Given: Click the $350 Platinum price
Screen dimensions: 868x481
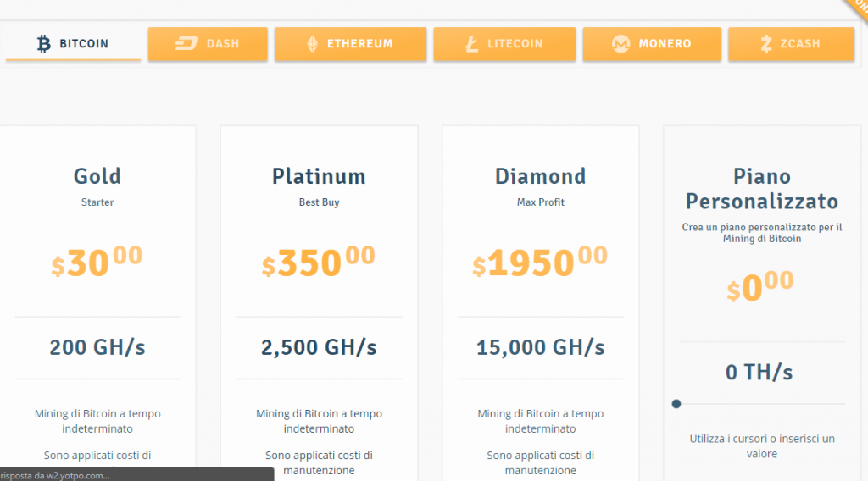Looking at the screenshot, I should point(318,263).
